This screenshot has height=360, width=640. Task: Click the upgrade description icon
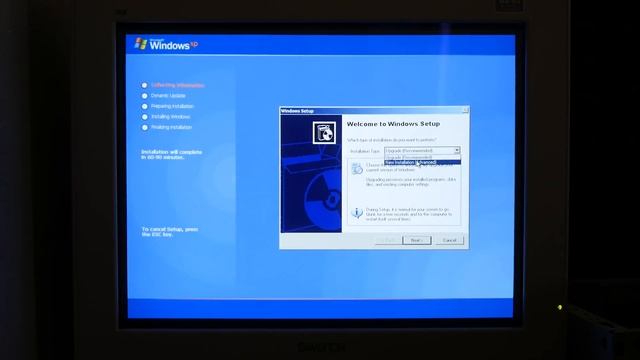pos(357,168)
